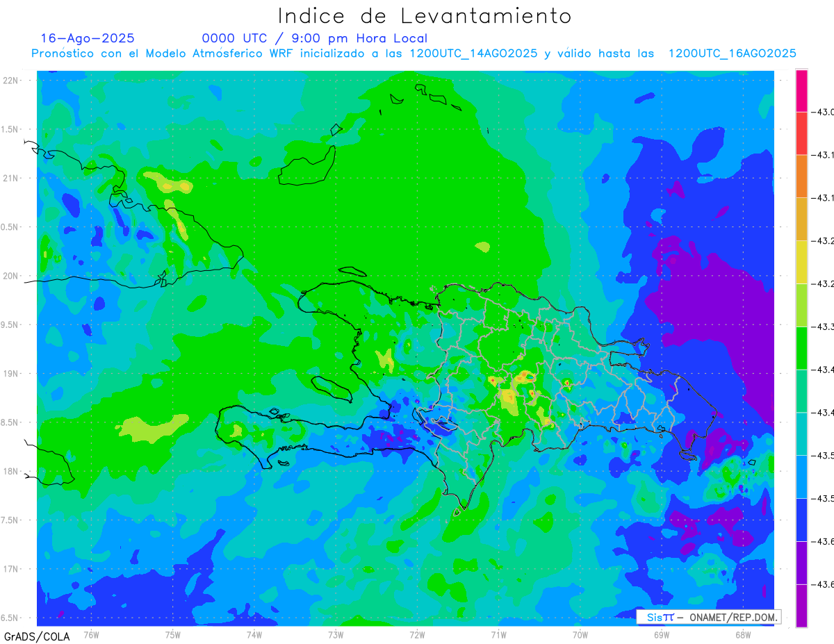This screenshot has width=834, height=644.
Task: Click the '71W' longitude label
Action: click(x=498, y=634)
